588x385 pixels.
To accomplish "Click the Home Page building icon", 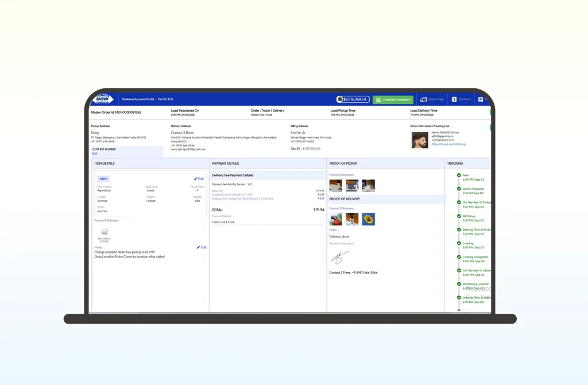I will [423, 99].
